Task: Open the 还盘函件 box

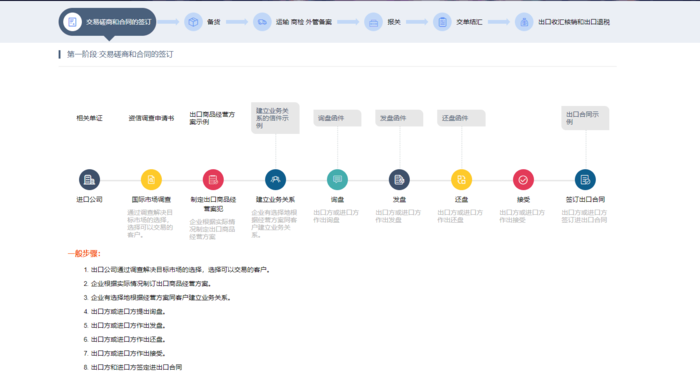Action: point(461,118)
